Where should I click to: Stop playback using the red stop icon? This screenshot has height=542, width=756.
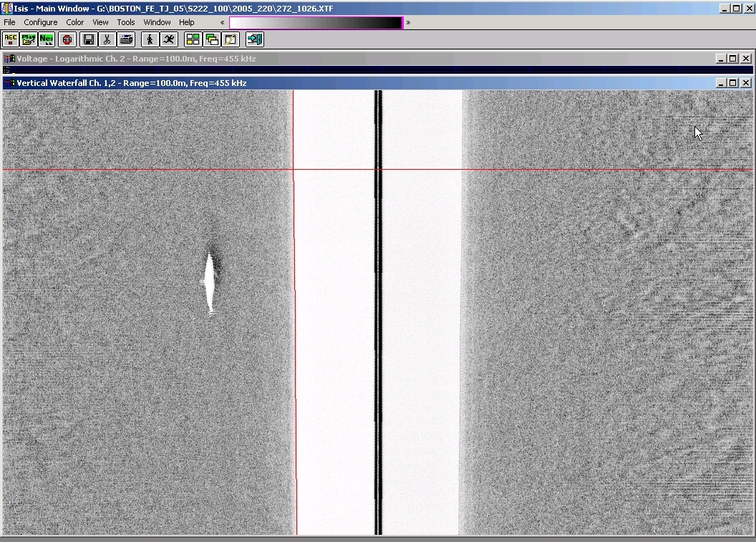(67, 39)
